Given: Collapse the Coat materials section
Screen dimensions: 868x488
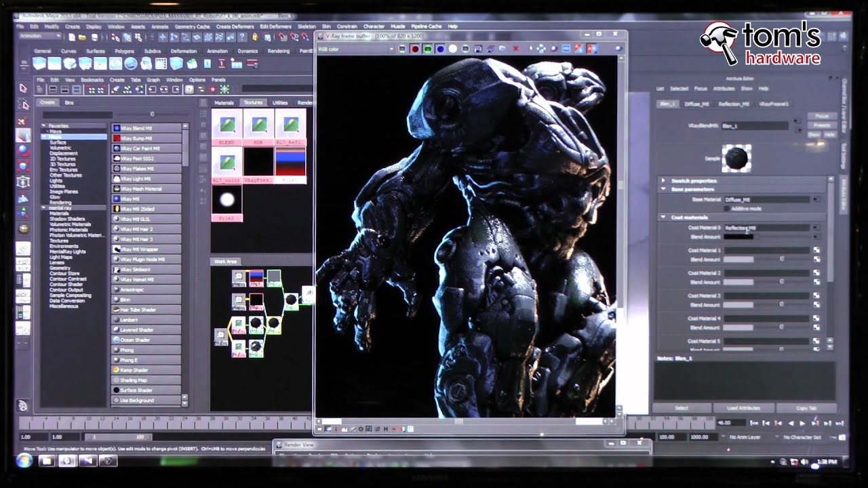Looking at the screenshot, I should point(663,218).
